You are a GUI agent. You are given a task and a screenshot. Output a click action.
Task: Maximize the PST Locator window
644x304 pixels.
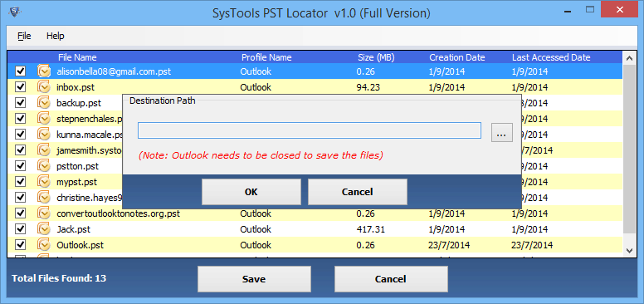[590, 9]
